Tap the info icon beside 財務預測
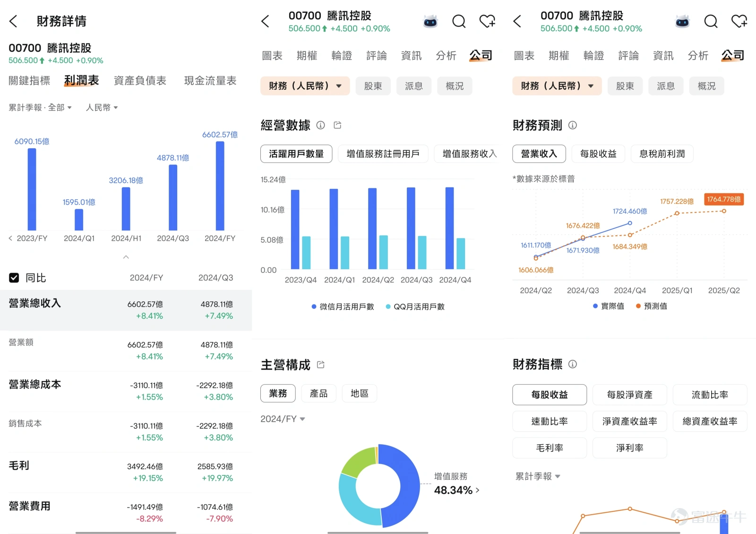 click(572, 126)
